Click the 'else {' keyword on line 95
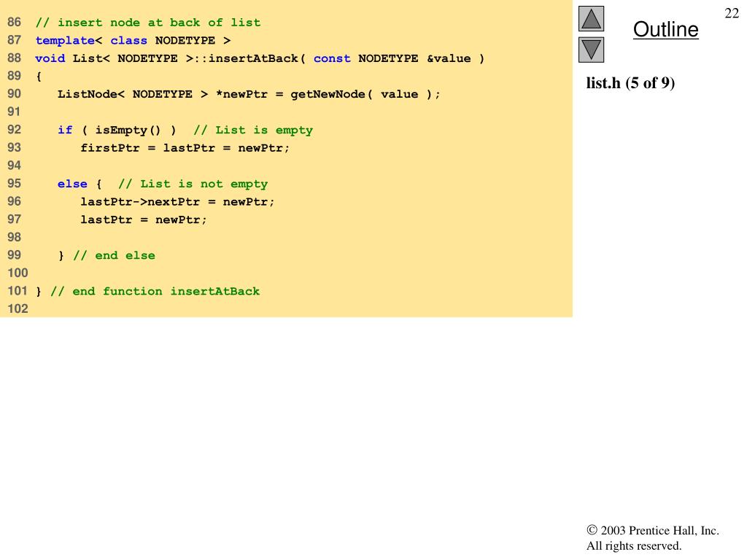Screen dimensions: 747x560 80,184
